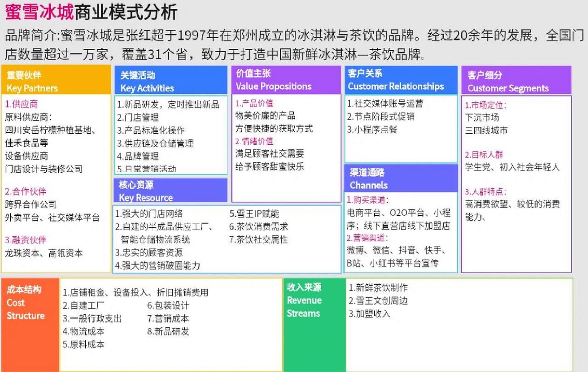Select the line 4.强大的营销破圈能力
The height and width of the screenshot is (372, 588).
[158, 266]
